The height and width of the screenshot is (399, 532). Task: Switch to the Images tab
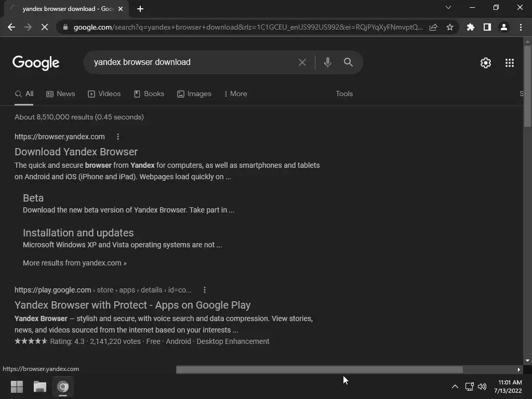click(194, 94)
